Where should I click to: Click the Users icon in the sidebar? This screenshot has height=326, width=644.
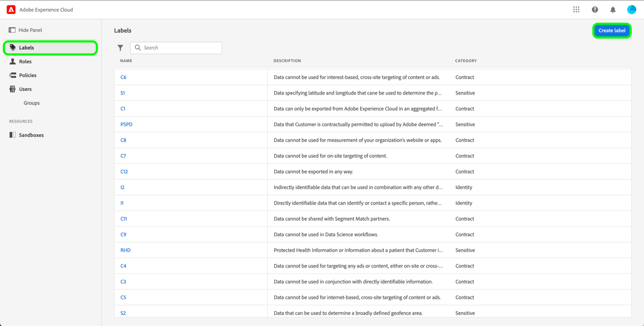point(12,89)
